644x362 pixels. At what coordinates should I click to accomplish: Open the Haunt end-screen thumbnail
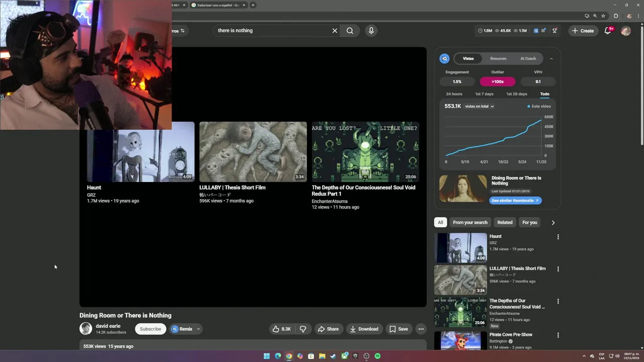click(141, 152)
